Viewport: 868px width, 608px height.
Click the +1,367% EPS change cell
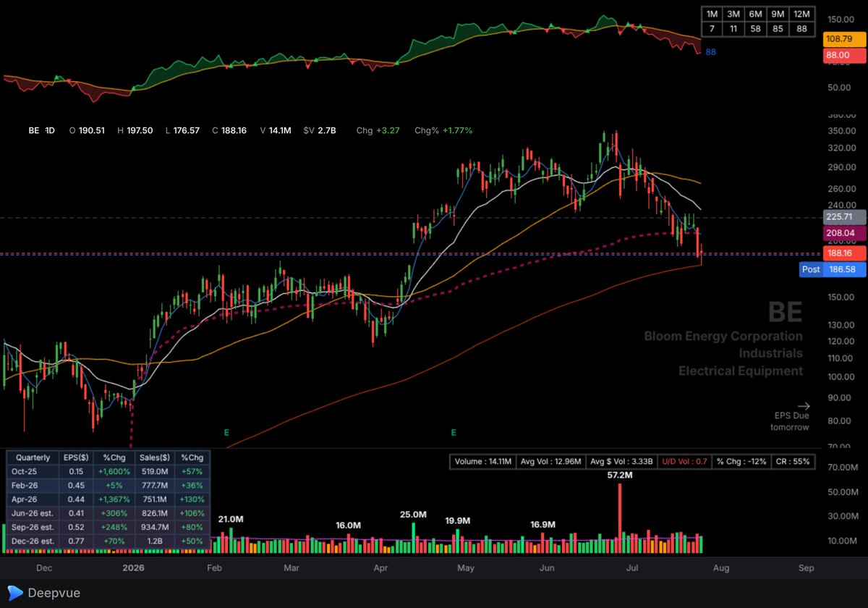pos(115,499)
